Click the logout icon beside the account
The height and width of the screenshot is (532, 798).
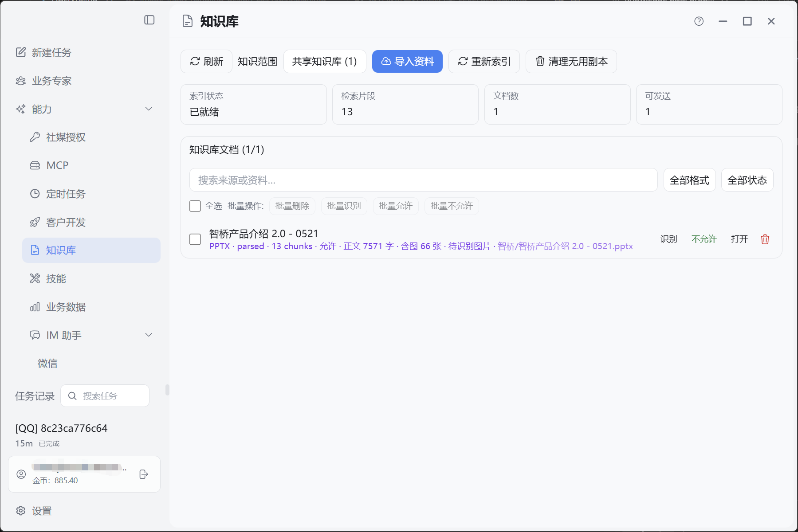pyautogui.click(x=144, y=474)
